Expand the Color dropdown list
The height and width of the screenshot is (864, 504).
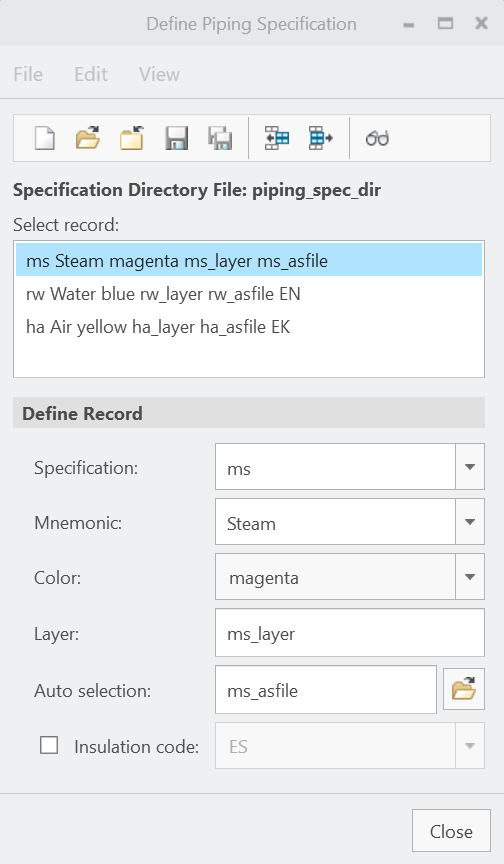(x=470, y=577)
